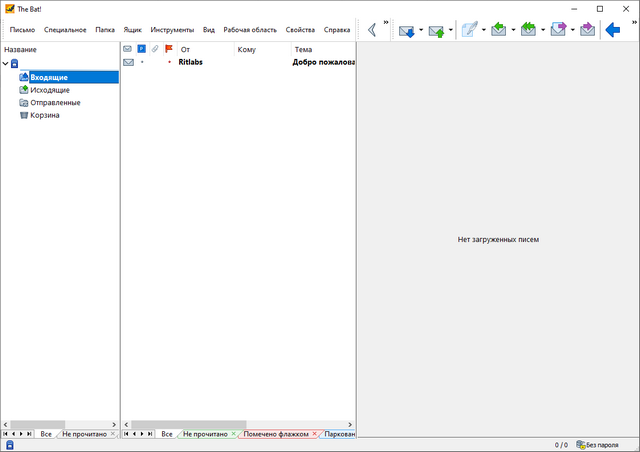Select the Корзина folder
Viewport: 640px width, 452px height.
pyautogui.click(x=45, y=115)
